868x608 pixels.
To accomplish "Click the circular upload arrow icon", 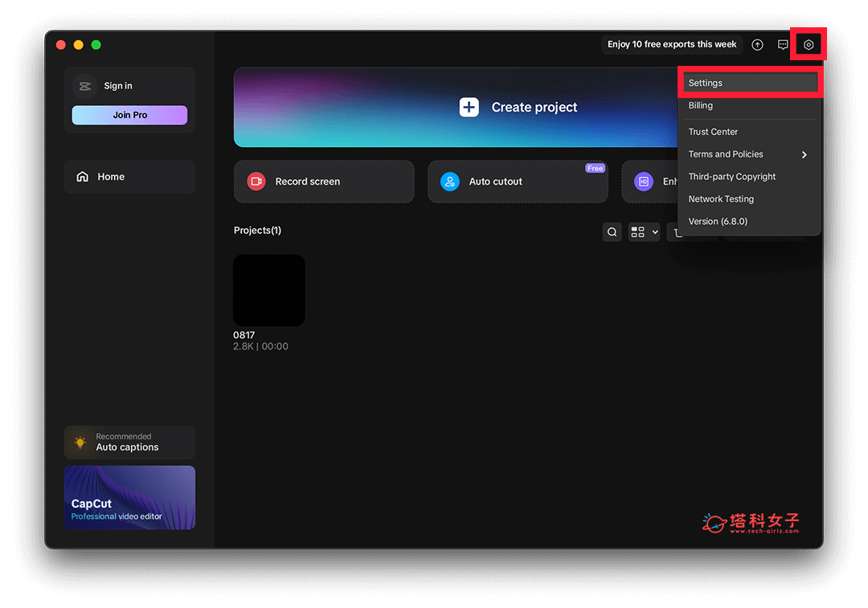I will [x=756, y=44].
